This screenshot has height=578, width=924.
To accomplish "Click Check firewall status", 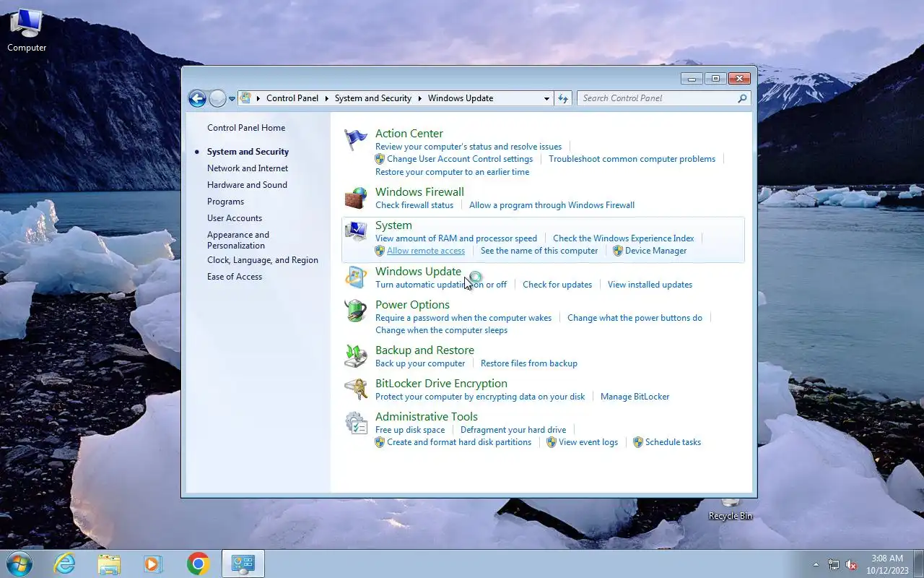I will coord(414,205).
